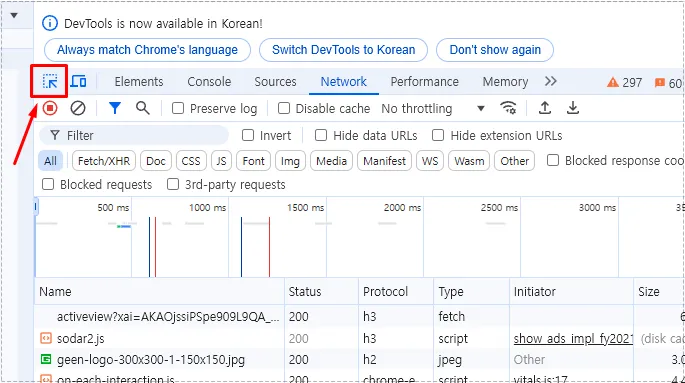Image resolution: width=685 pixels, height=383 pixels.
Task: Click sodar2.js script file icon
Action: click(45, 338)
